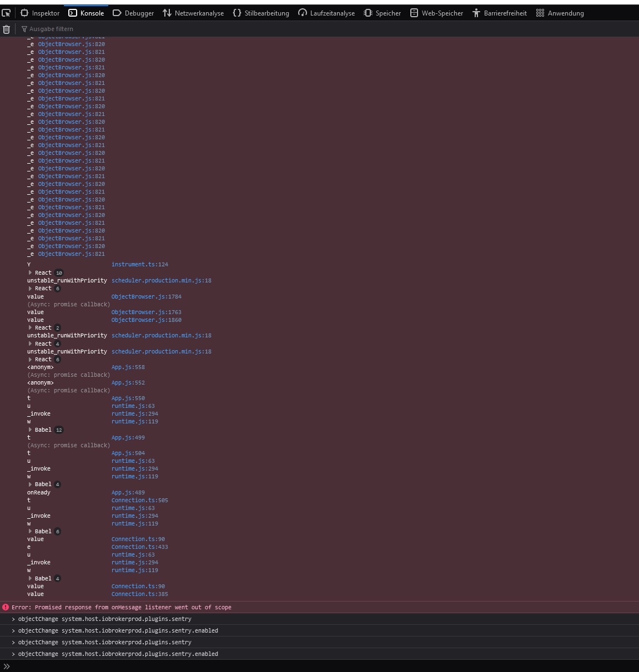Open Responsive Design Mode

point(7,12)
